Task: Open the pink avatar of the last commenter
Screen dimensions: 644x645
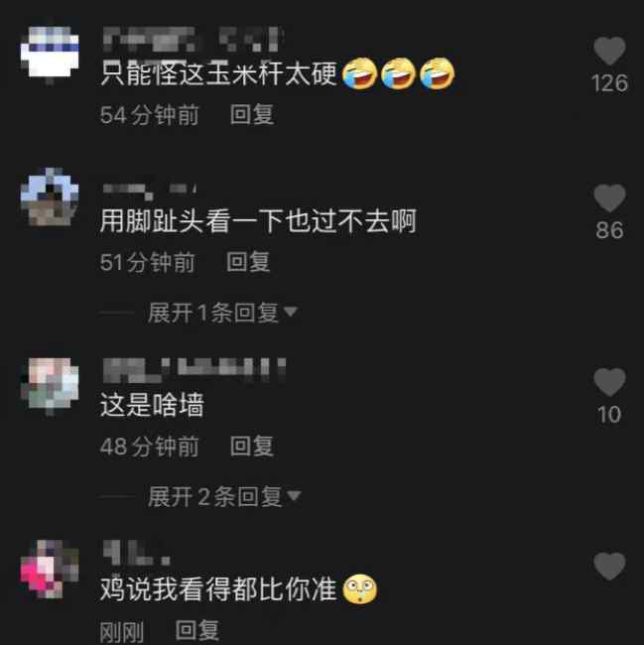Action: 50,570
